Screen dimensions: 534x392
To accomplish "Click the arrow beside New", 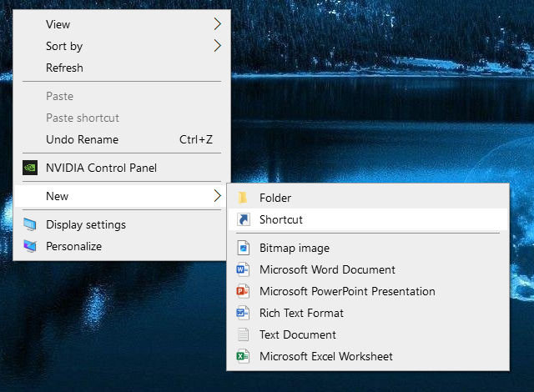I will tap(218, 196).
